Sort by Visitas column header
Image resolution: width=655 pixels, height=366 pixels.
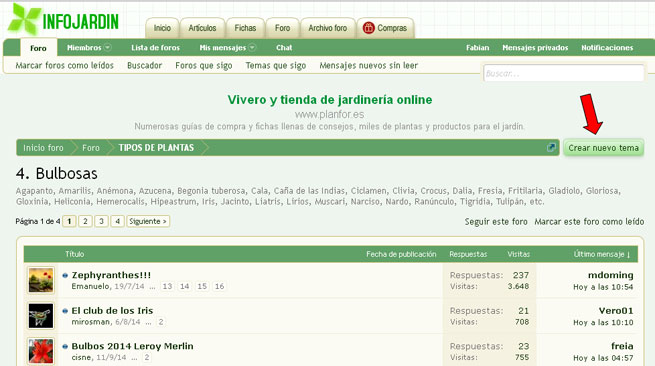tap(518, 254)
